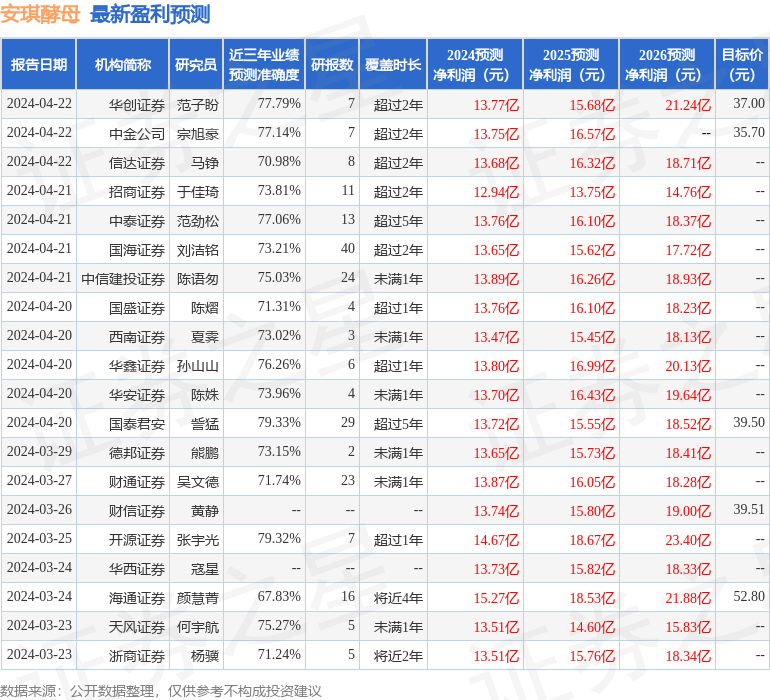Click institution name 信达证券
The width and height of the screenshot is (770, 700).
(x=137, y=163)
